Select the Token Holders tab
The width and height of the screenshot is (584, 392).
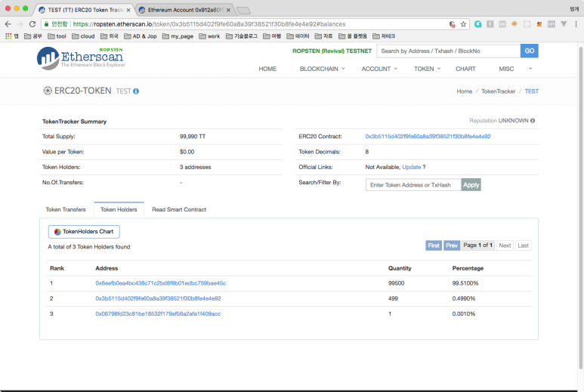[119, 209]
